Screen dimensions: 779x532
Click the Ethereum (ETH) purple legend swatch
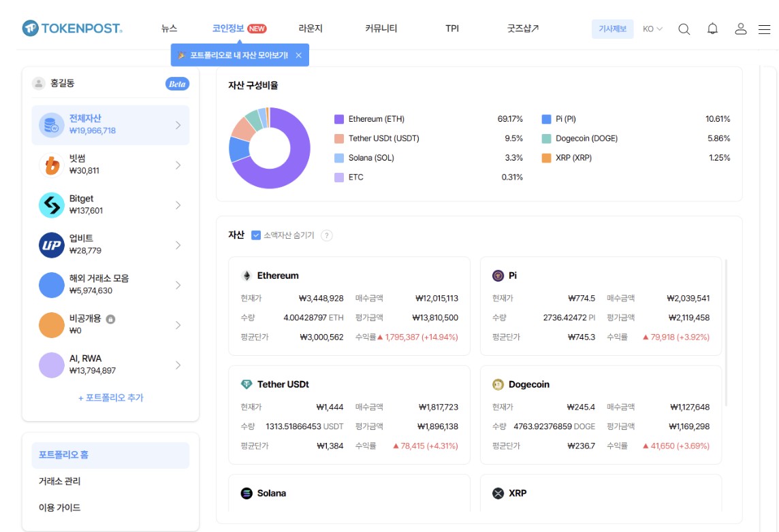pyautogui.click(x=339, y=119)
